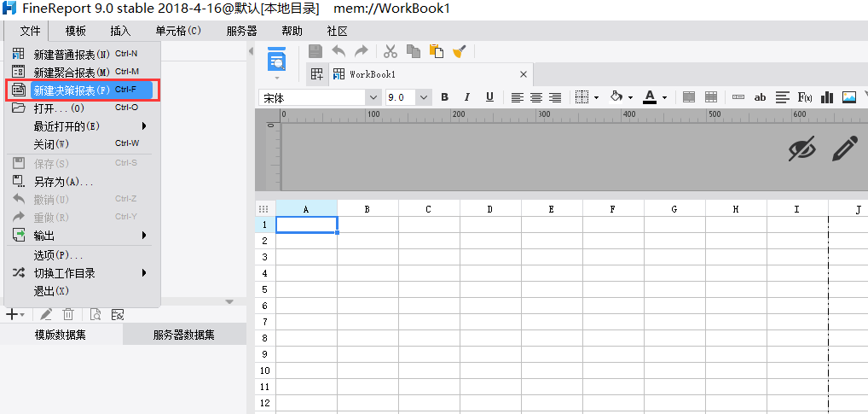Image resolution: width=868 pixels, height=414 pixels.
Task: Click the rich text lines icon
Action: point(782,97)
